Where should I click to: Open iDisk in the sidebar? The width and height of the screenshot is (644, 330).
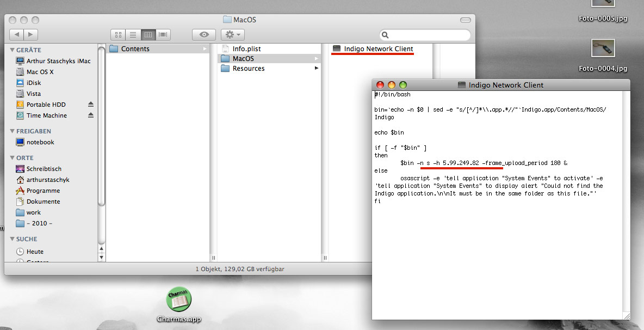point(29,83)
